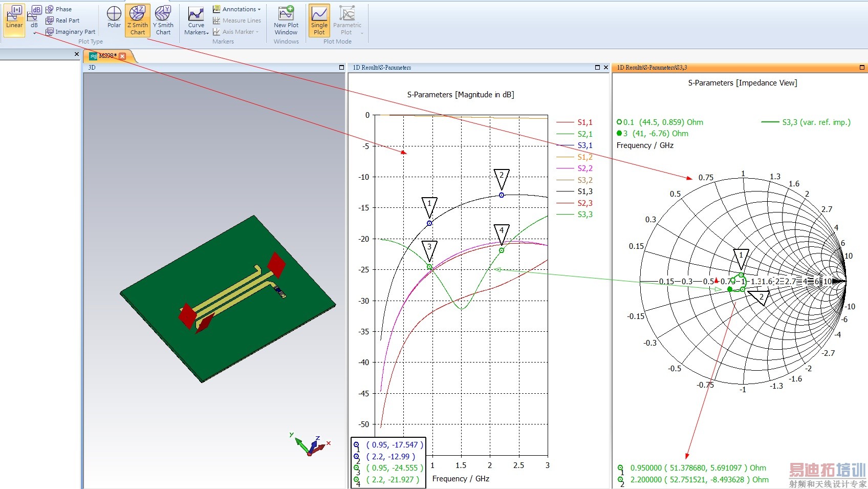Click the S-Parameters [Magnitude in dB] title

click(x=461, y=95)
